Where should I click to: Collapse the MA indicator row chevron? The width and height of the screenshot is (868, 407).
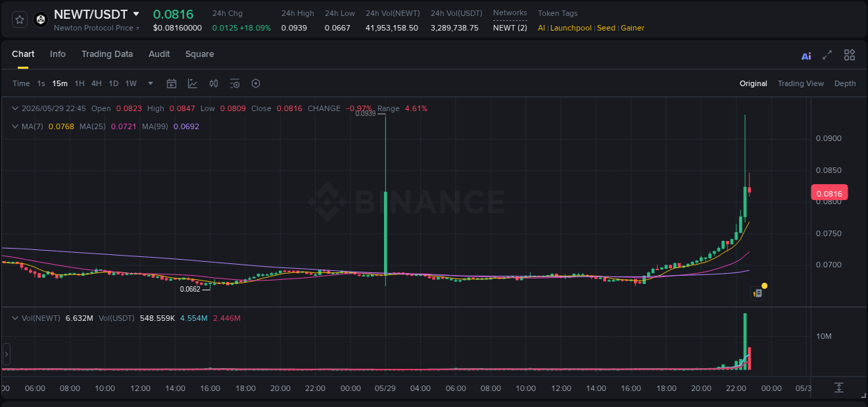pyautogui.click(x=15, y=126)
